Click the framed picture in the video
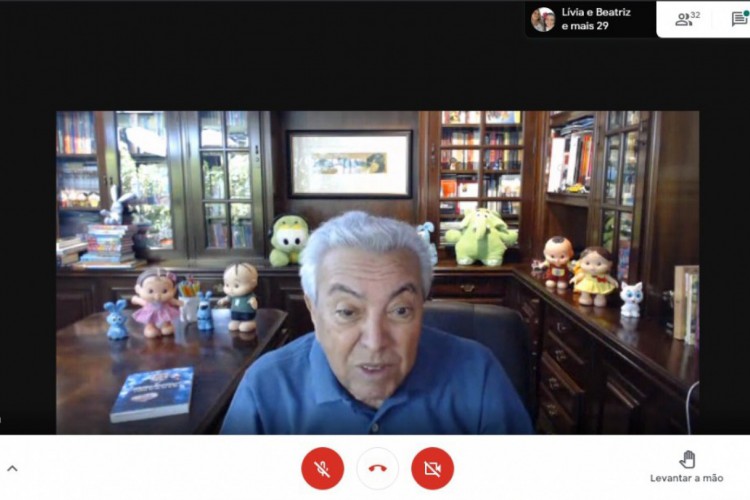The image size is (750, 500). 349,163
